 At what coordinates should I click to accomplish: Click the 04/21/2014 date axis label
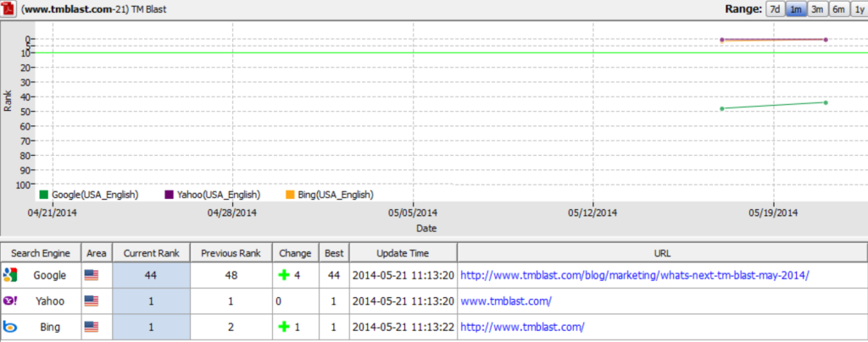coord(52,212)
